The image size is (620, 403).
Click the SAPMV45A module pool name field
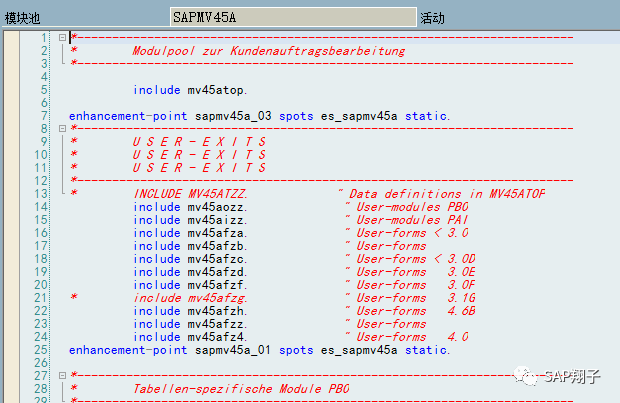(293, 17)
